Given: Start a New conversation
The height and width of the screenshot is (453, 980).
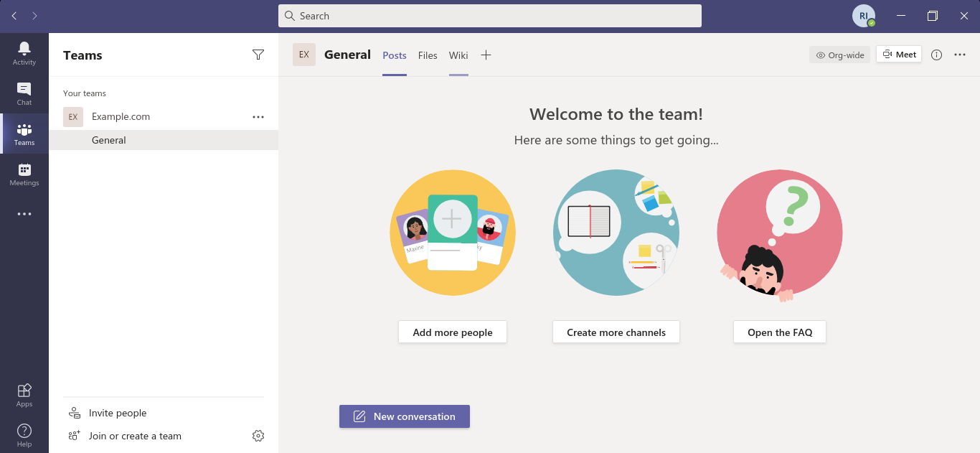Looking at the screenshot, I should coord(405,416).
